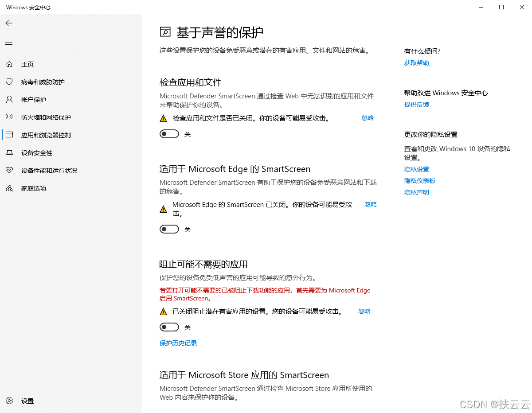Image resolution: width=532 pixels, height=413 pixels.
Task: Maximize the Windows 安全中心 window
Action: (501, 7)
